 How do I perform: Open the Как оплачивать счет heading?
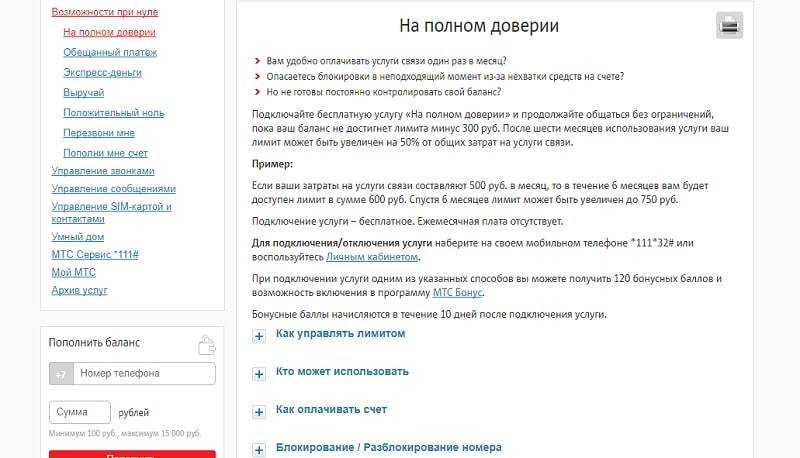pos(331,409)
